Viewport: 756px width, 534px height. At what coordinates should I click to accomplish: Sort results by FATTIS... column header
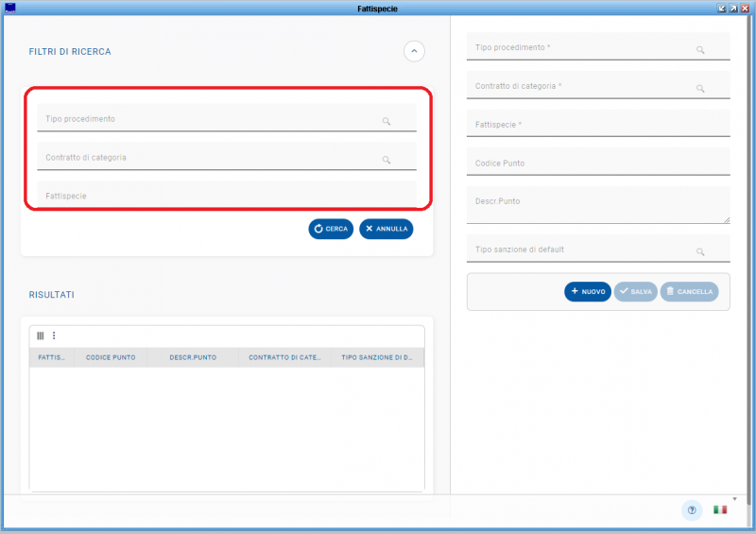(52, 357)
